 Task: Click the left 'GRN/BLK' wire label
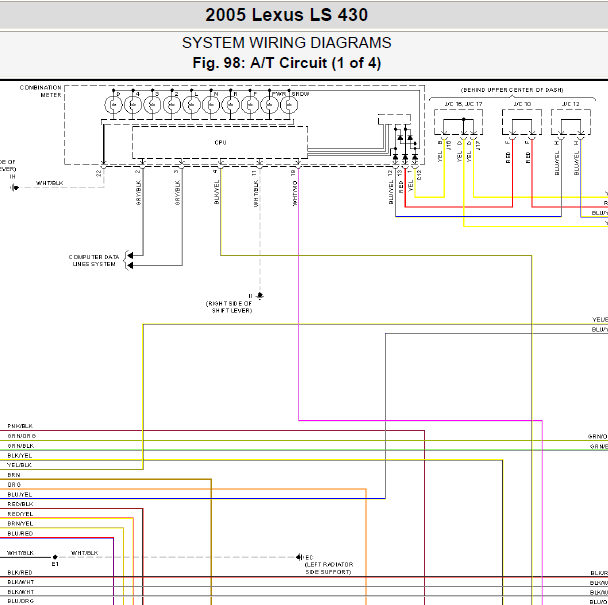coord(21,446)
